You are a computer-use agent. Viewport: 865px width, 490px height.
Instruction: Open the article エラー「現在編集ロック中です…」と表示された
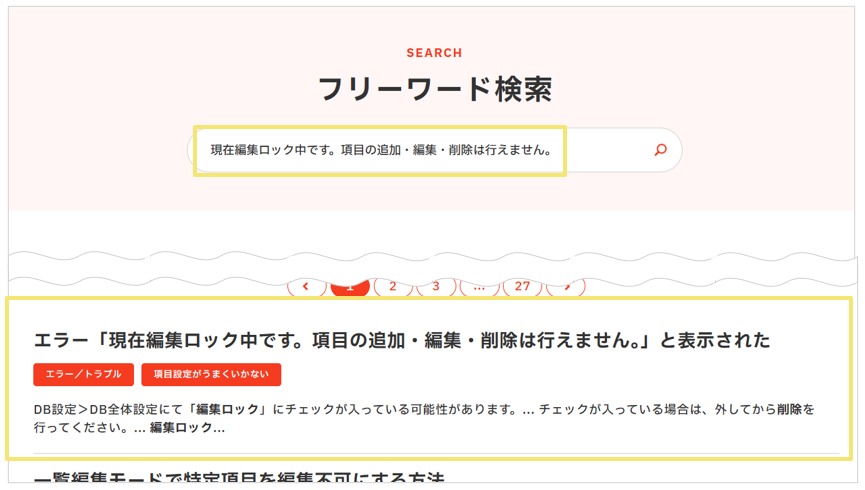click(402, 340)
